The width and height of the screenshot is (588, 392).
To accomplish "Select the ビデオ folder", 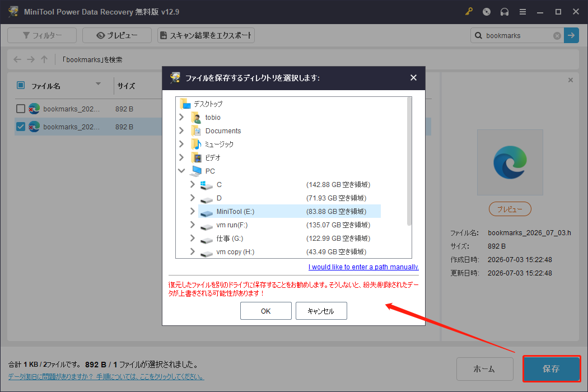I will pos(213,158).
